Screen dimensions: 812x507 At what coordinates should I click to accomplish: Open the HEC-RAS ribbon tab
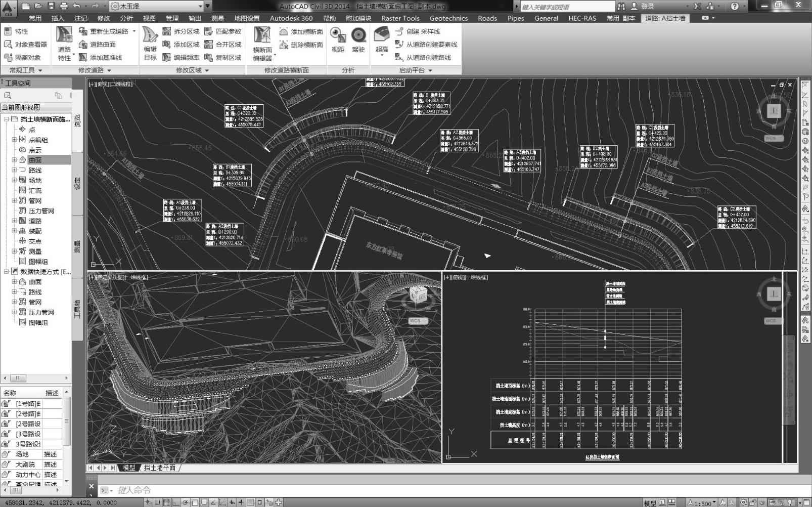click(582, 18)
